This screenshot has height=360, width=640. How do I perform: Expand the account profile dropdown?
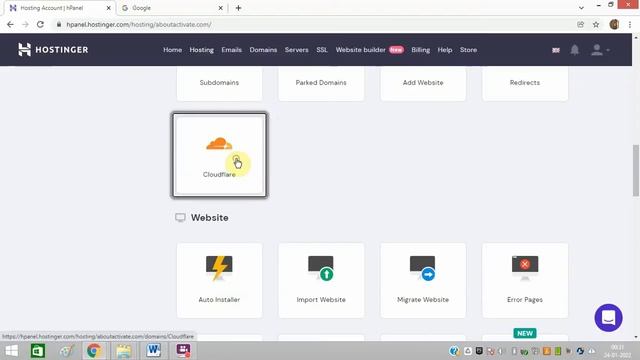600,50
